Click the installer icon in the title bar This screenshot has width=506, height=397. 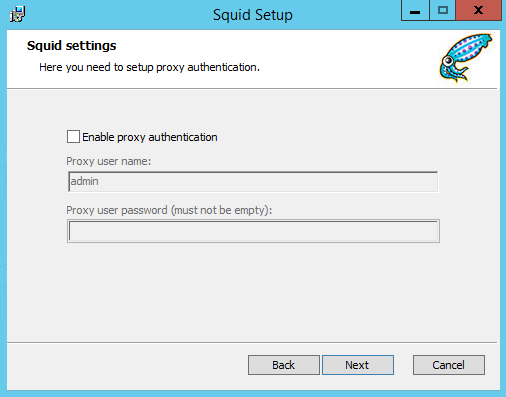click(17, 14)
